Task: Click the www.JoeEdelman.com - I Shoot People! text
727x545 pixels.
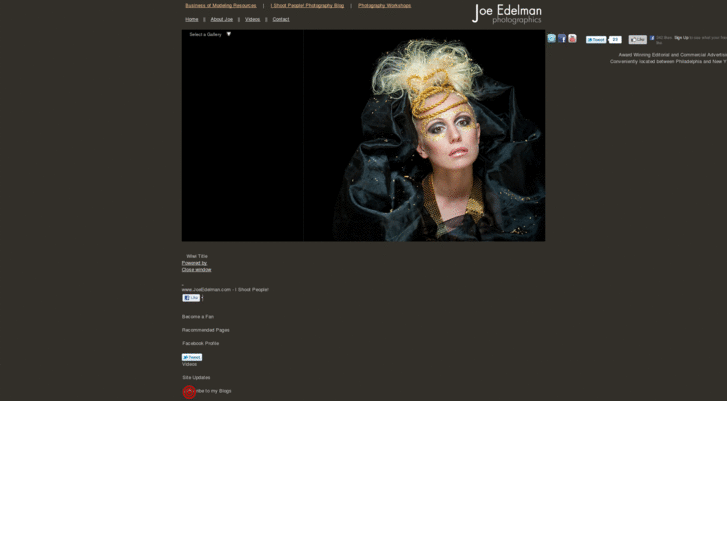Action: (225, 289)
